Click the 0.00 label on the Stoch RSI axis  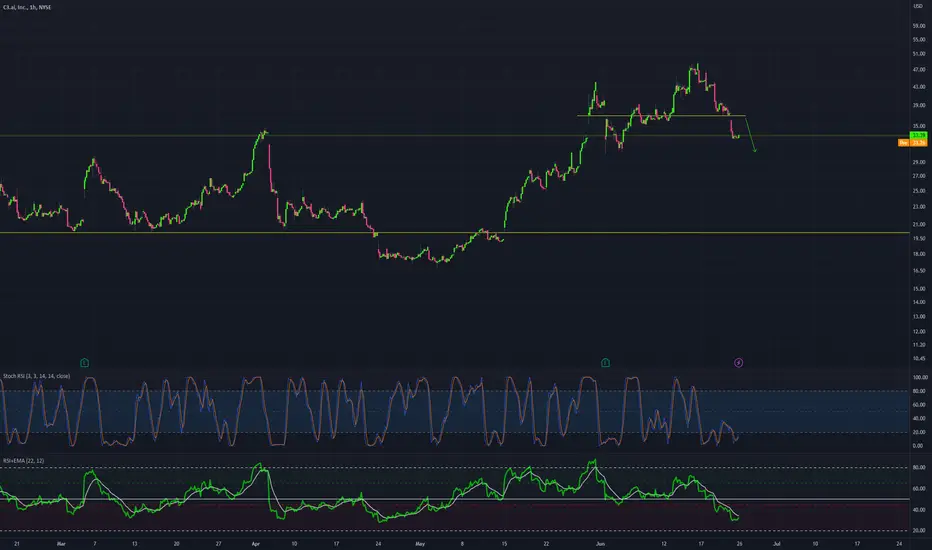pyautogui.click(x=918, y=445)
